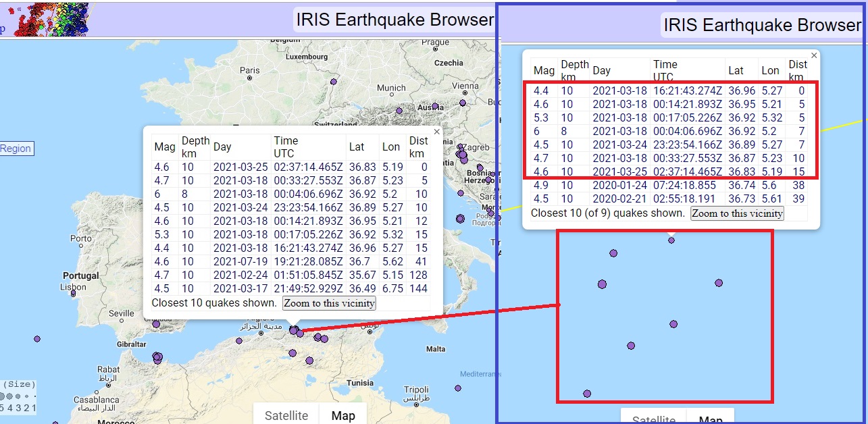Click the right IRIS Earthquake Browser title
The height and width of the screenshot is (424, 868).
tap(763, 26)
